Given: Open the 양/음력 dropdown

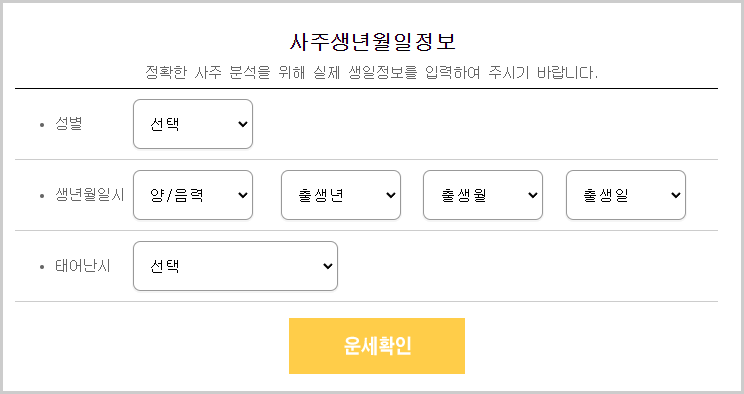Looking at the screenshot, I should point(193,195).
